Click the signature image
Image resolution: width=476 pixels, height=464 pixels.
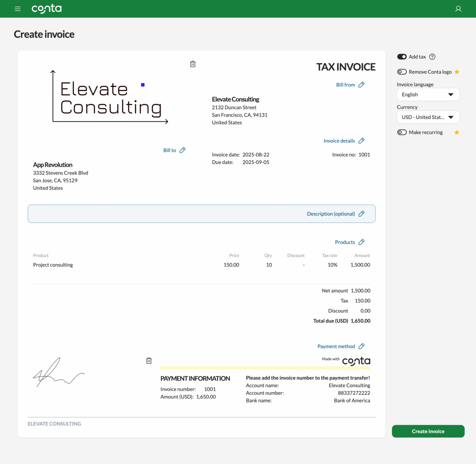(59, 372)
